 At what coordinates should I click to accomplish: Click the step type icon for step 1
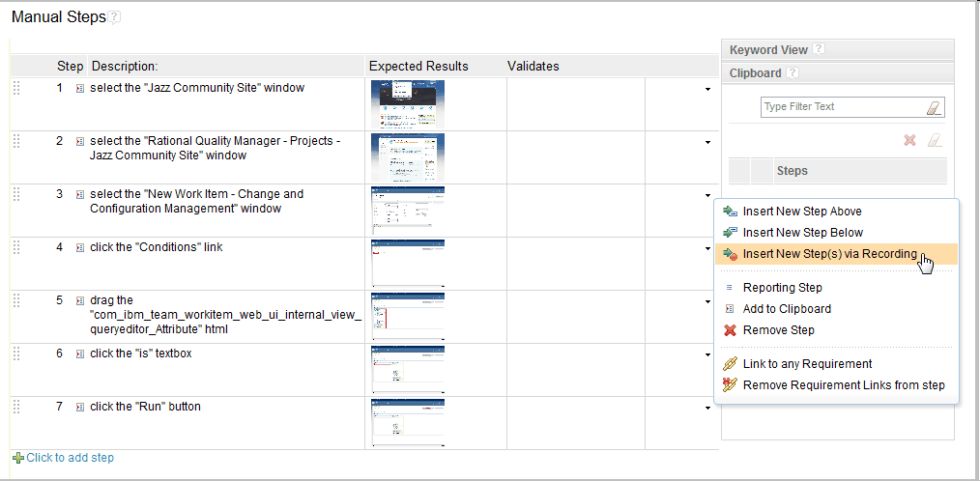(x=80, y=89)
